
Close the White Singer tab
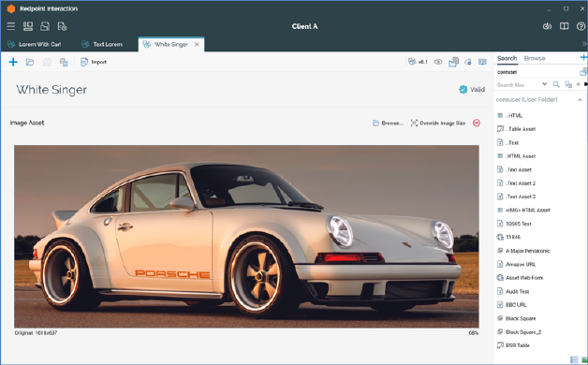point(197,44)
